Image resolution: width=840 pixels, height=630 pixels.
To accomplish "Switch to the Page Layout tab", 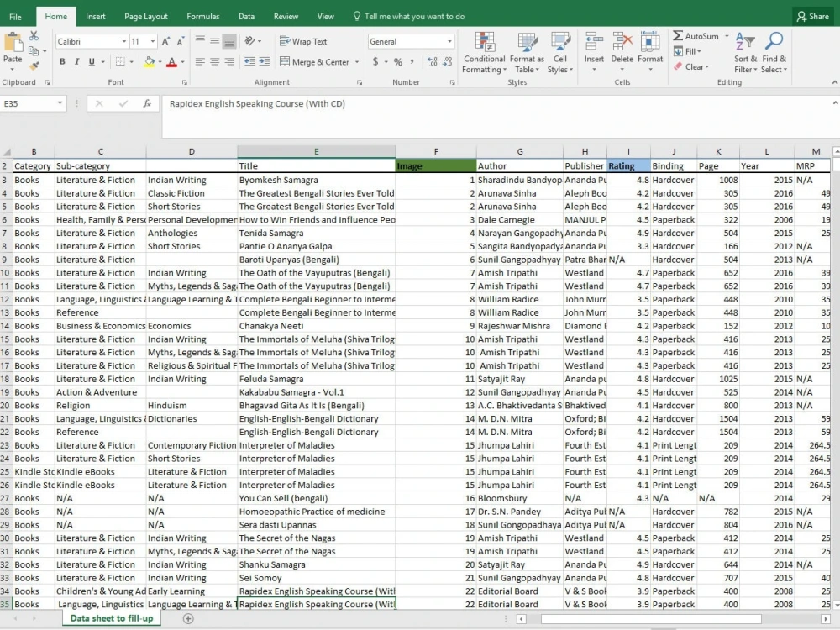I will pos(145,17).
